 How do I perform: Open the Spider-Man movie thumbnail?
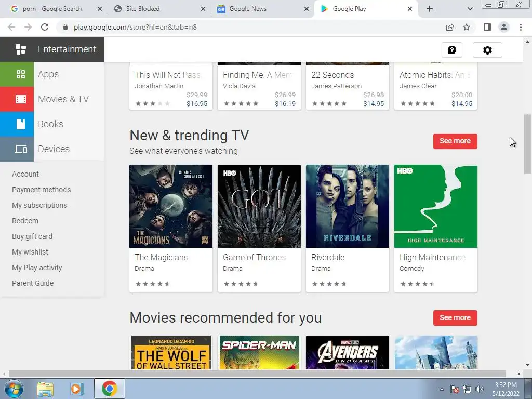[x=259, y=353]
